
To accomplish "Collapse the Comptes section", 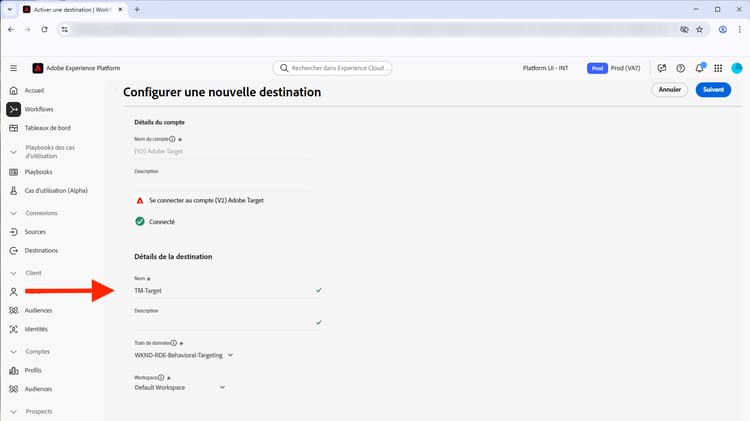I will tap(13, 352).
